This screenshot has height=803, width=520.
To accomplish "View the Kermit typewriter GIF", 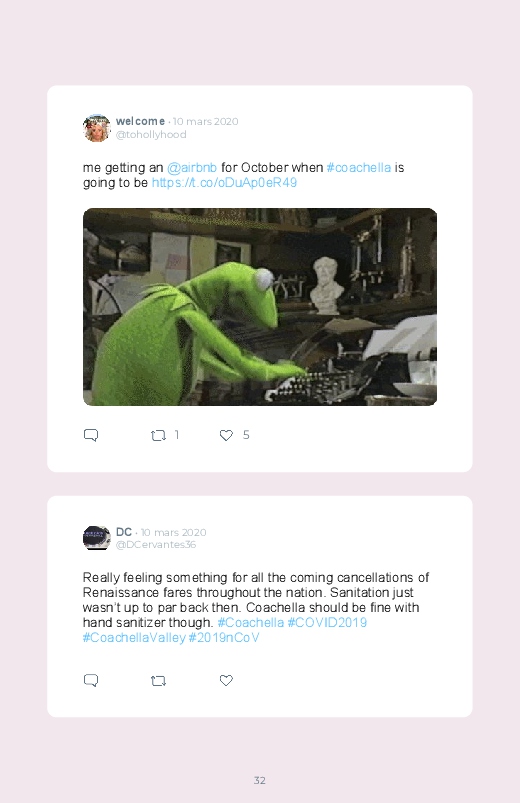I will pyautogui.click(x=260, y=307).
